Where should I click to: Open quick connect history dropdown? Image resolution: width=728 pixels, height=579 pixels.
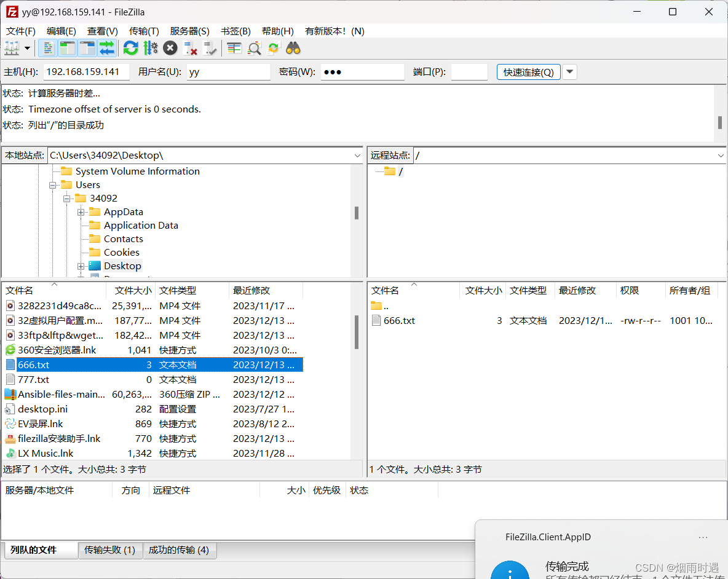[x=570, y=72]
